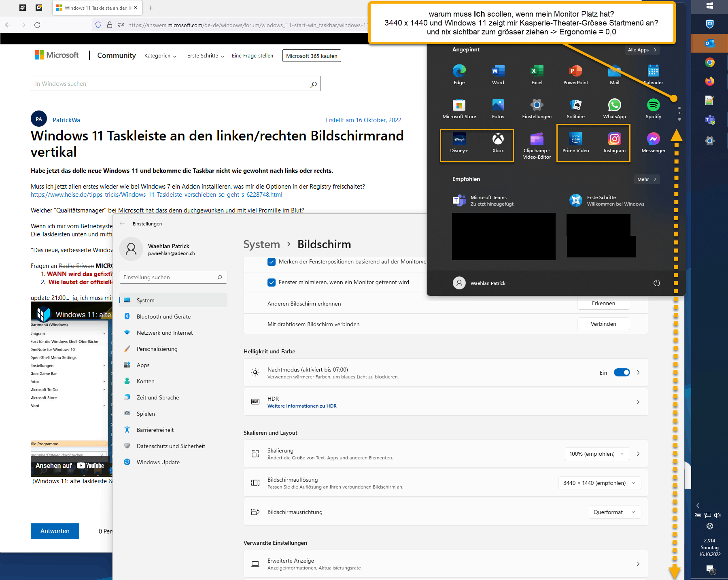Click the browser reload button
728x580 pixels.
tap(37, 25)
